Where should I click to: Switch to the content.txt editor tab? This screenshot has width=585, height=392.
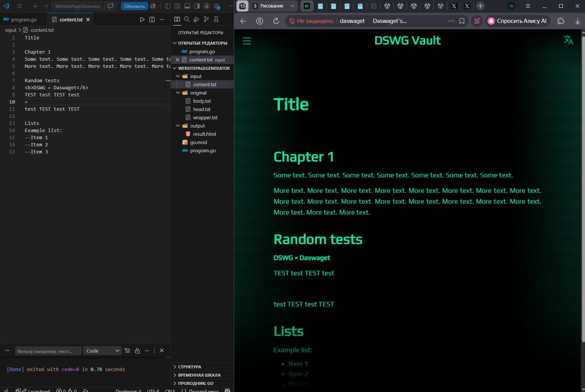coord(71,20)
